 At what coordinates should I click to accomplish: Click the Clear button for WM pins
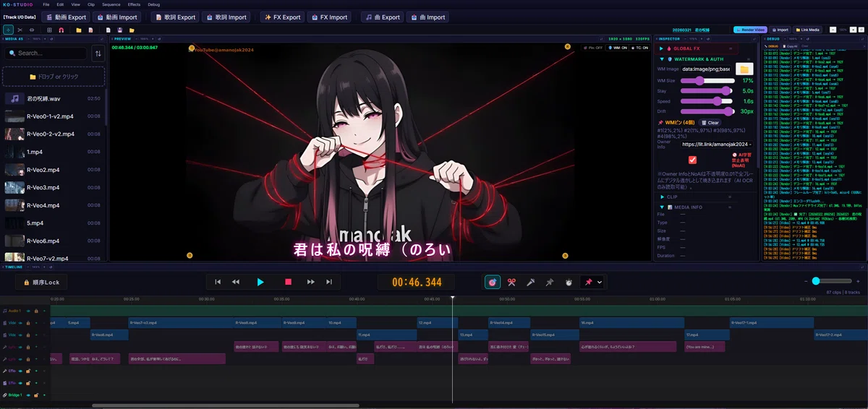(710, 123)
